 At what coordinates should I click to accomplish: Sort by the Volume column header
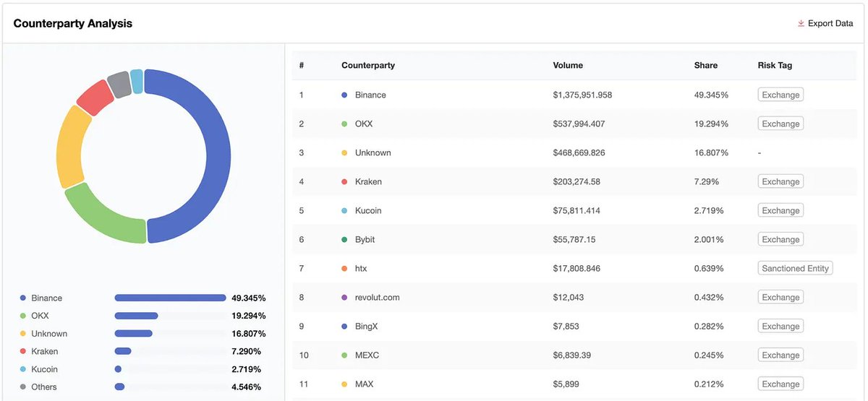tap(568, 65)
